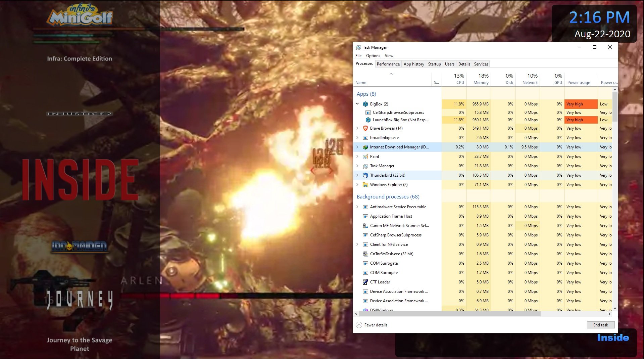The width and height of the screenshot is (644, 359).
Task: Open the Options menu
Action: click(x=373, y=56)
